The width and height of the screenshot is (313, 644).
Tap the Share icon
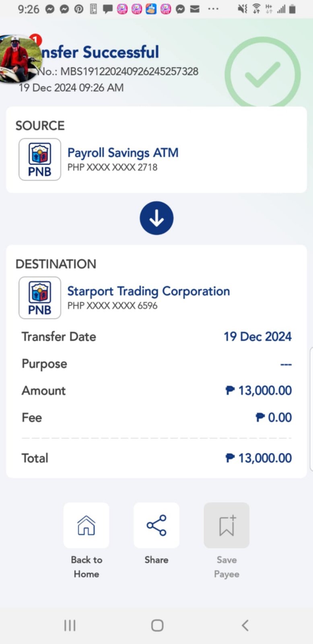click(x=156, y=525)
